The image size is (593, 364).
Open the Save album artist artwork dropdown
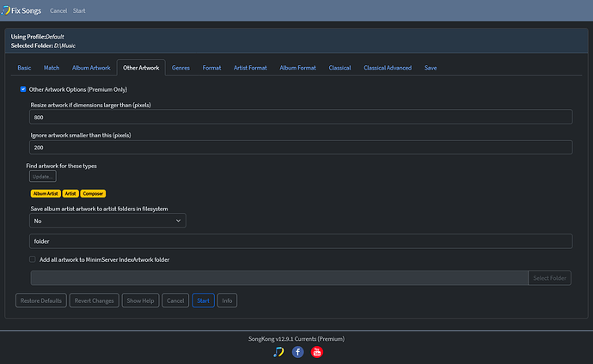[107, 221]
